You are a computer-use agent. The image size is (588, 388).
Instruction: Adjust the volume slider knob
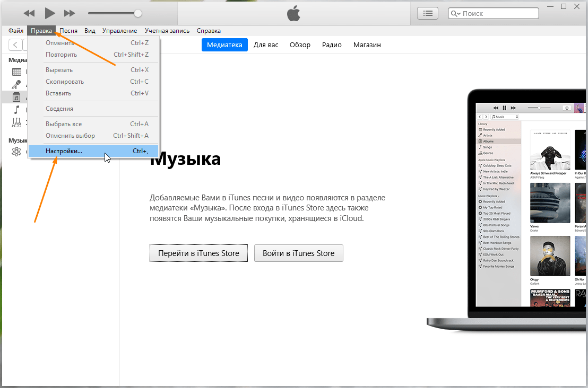pyautogui.click(x=137, y=13)
